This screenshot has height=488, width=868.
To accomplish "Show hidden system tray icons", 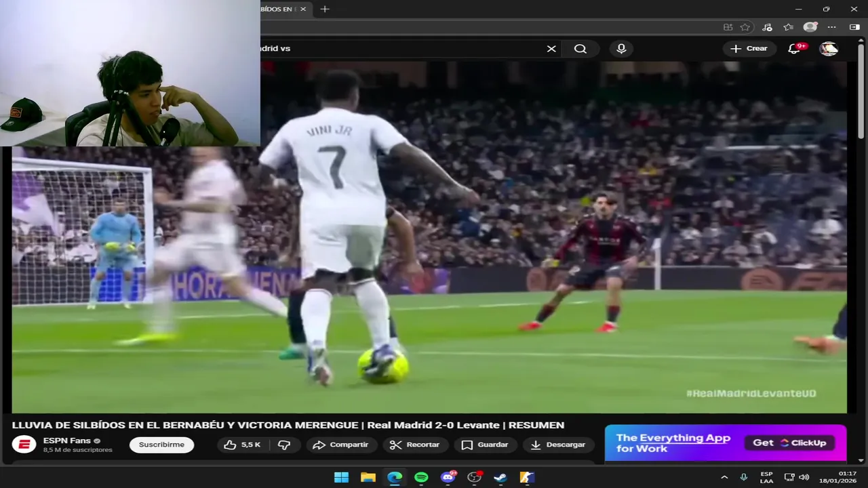I will pyautogui.click(x=724, y=477).
